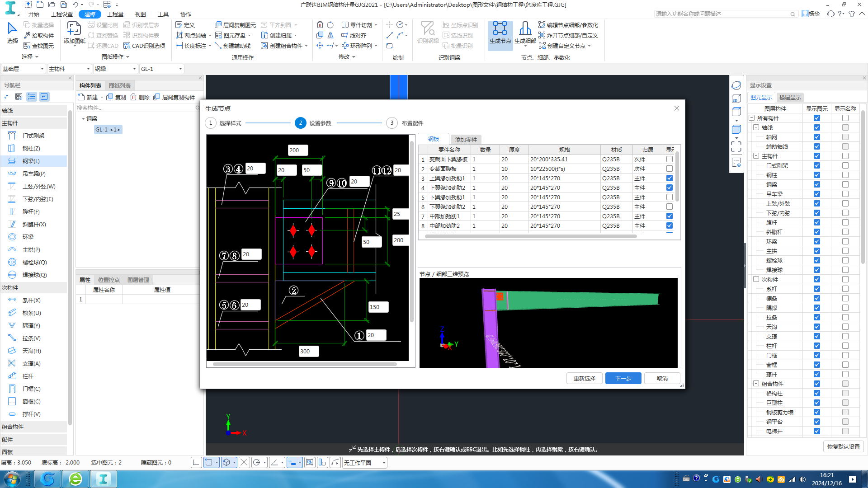Viewport: 868px width, 488px height.
Task: Open the 主构件 category dropdown
Action: coord(69,69)
